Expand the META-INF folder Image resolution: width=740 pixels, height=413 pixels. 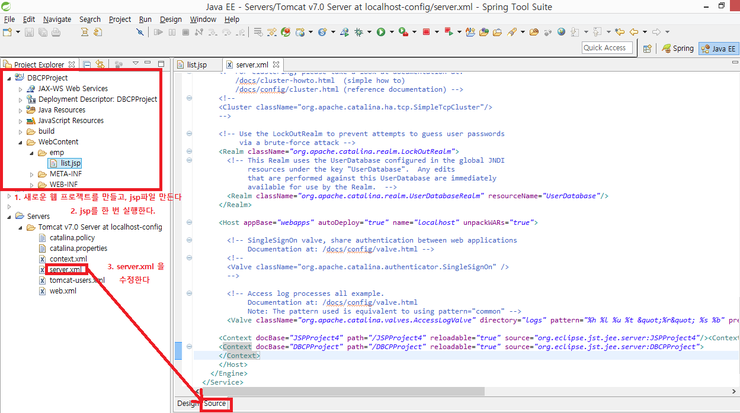click(30, 174)
